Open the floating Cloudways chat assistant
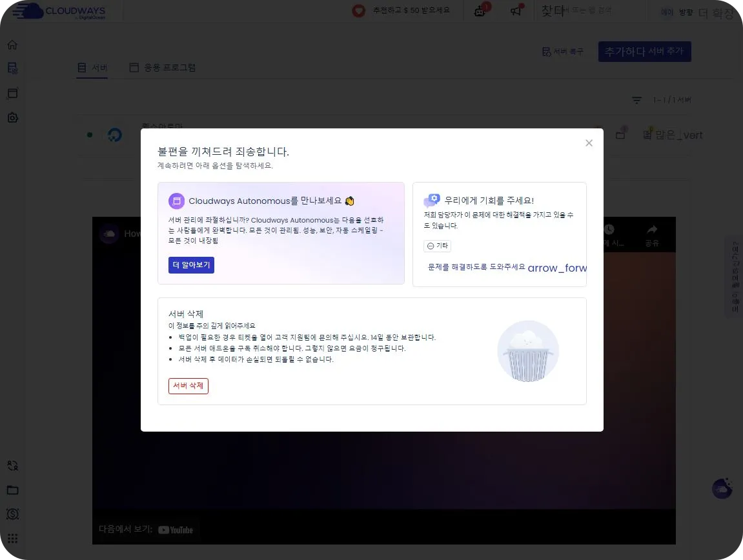This screenshot has height=560, width=743. 722,488
